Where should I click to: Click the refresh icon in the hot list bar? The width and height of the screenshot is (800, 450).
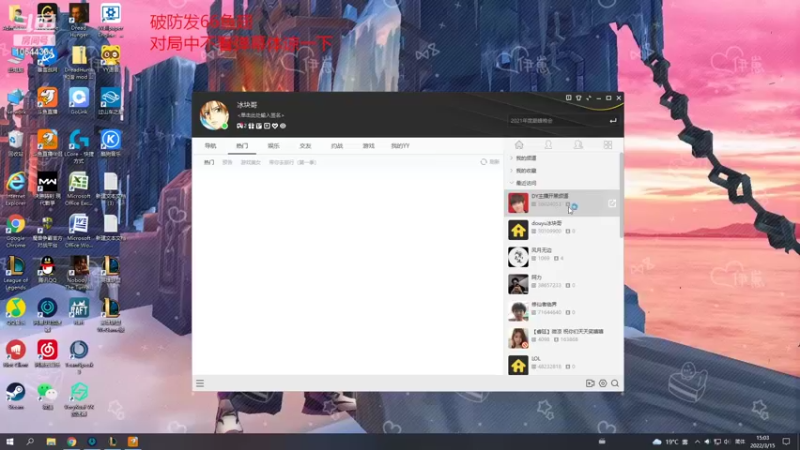[484, 162]
